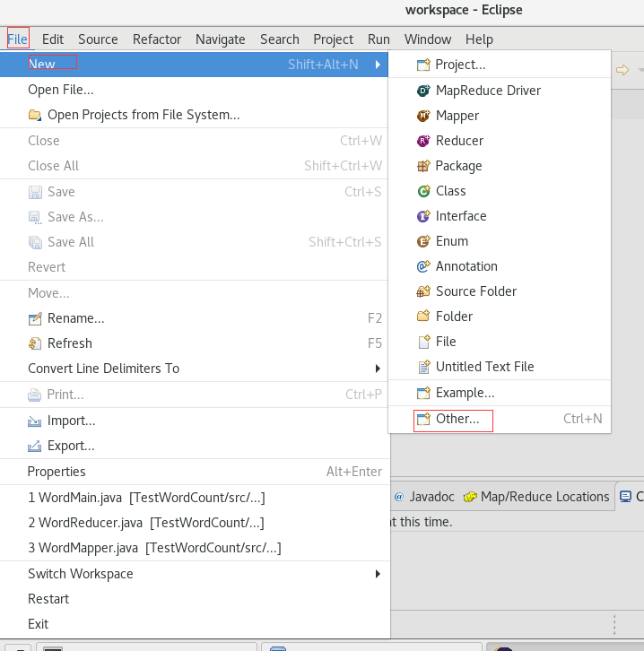Click the console monitor tab icon
The height and width of the screenshot is (651, 644).
coord(625,497)
